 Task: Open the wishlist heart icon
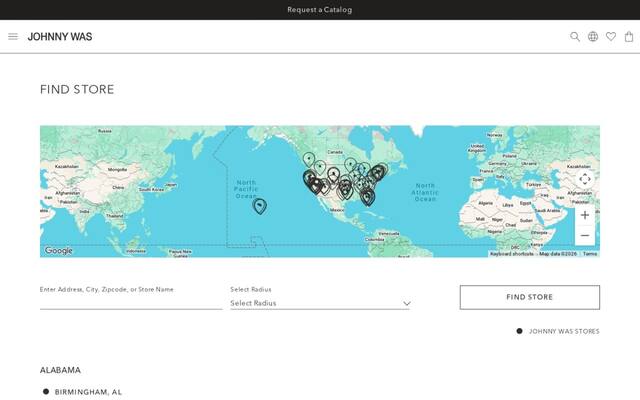(x=611, y=37)
